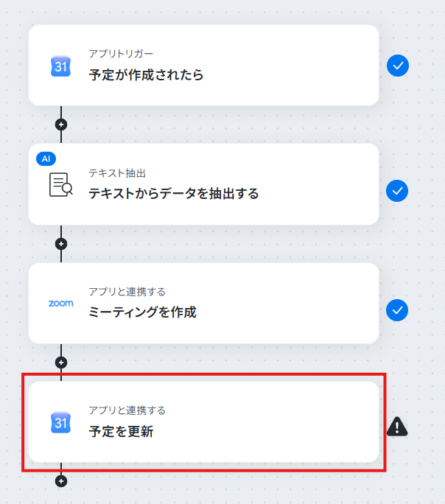The width and height of the screenshot is (445, 504).
Task: Open the 予定が作成されたら trigger card
Action: (x=203, y=66)
